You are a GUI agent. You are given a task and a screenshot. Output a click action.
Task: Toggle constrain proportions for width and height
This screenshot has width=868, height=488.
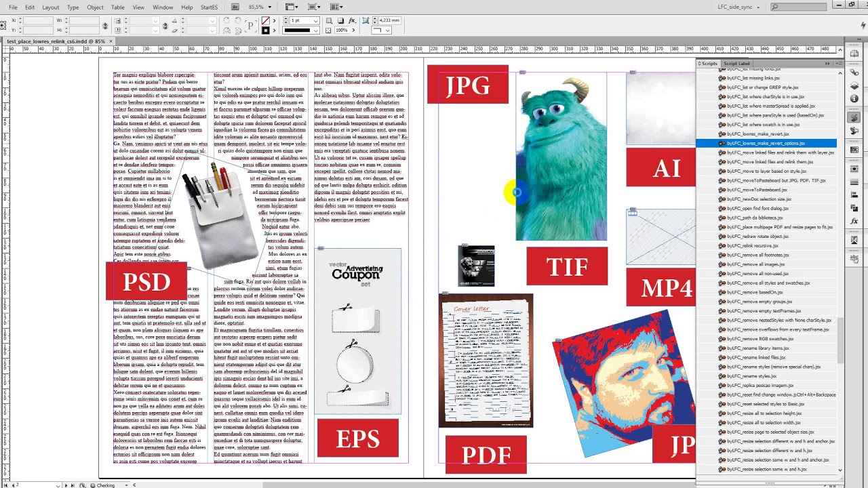click(104, 26)
